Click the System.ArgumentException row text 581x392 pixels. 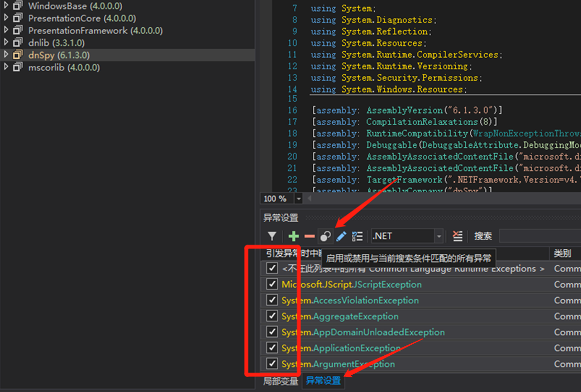coord(338,364)
